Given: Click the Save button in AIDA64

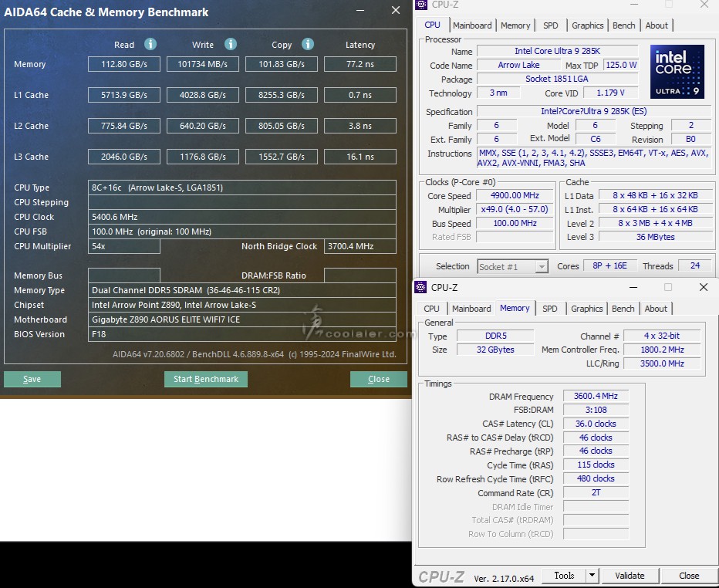Looking at the screenshot, I should point(32,379).
